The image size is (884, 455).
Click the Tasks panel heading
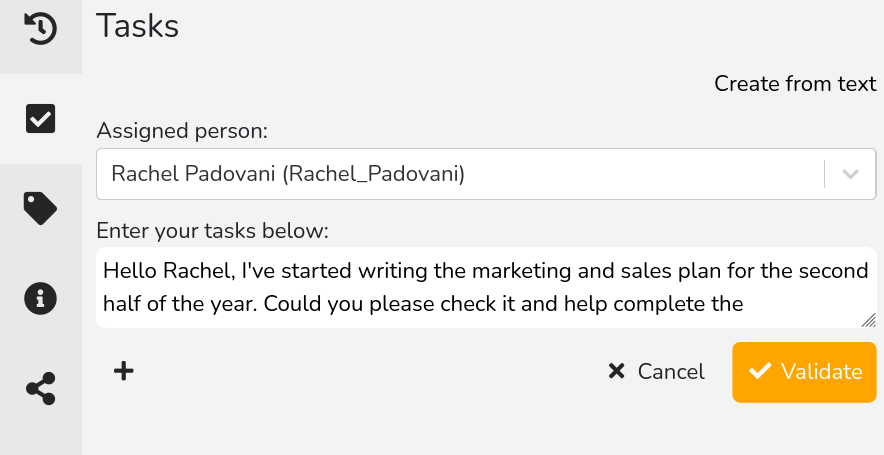point(138,27)
